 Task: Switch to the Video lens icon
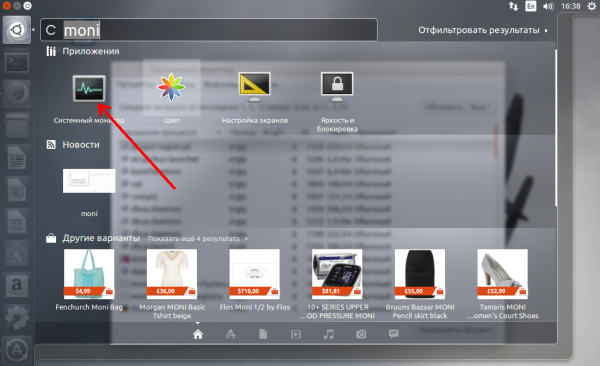pyautogui.click(x=296, y=334)
